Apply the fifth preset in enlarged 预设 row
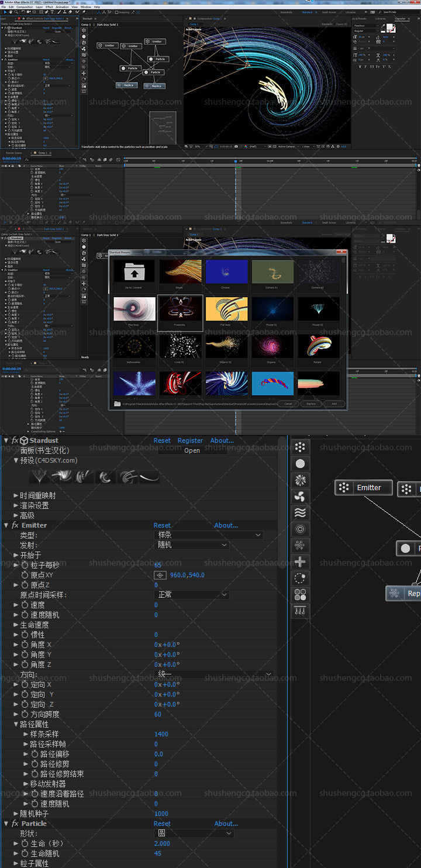Viewport: 421px width, 868px height. [127, 477]
